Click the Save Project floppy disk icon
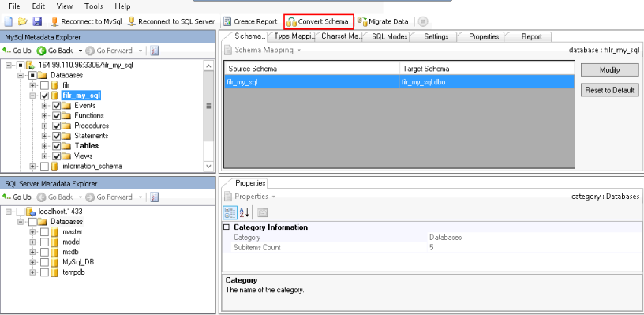The image size is (644, 315). (x=37, y=21)
